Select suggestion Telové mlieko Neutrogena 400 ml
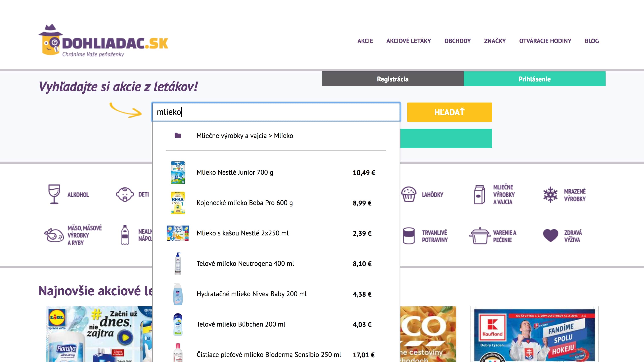The width and height of the screenshot is (644, 362). click(x=276, y=263)
